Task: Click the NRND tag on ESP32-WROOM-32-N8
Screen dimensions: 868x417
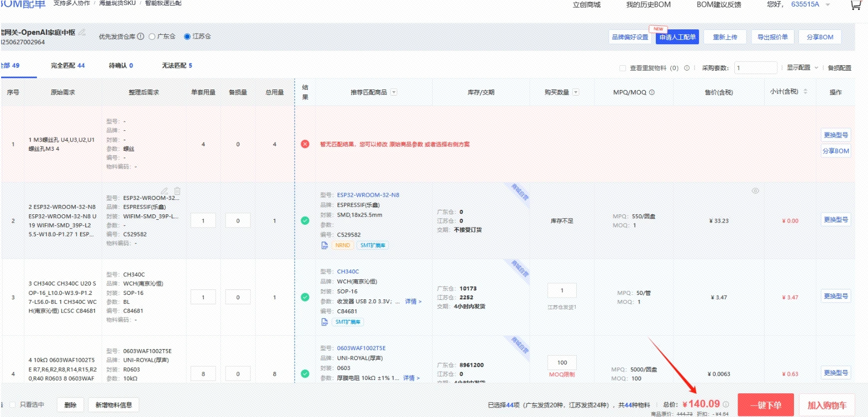Action: [343, 245]
